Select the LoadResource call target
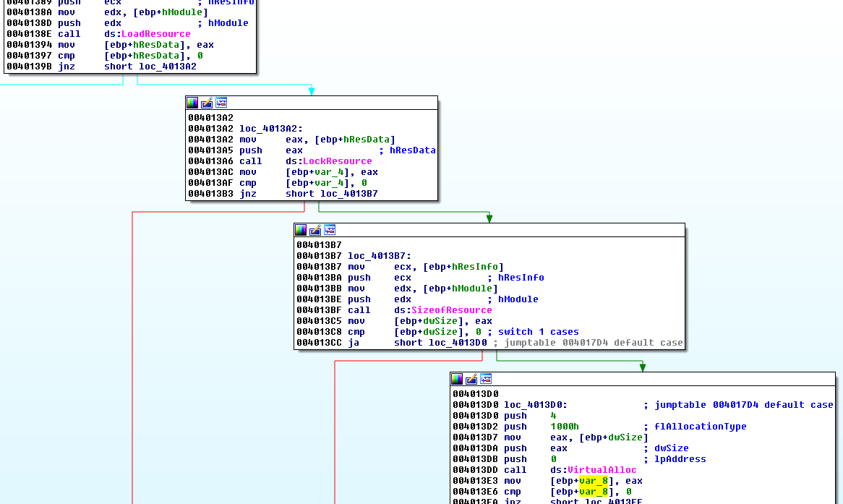843x504 pixels. pyautogui.click(x=155, y=34)
